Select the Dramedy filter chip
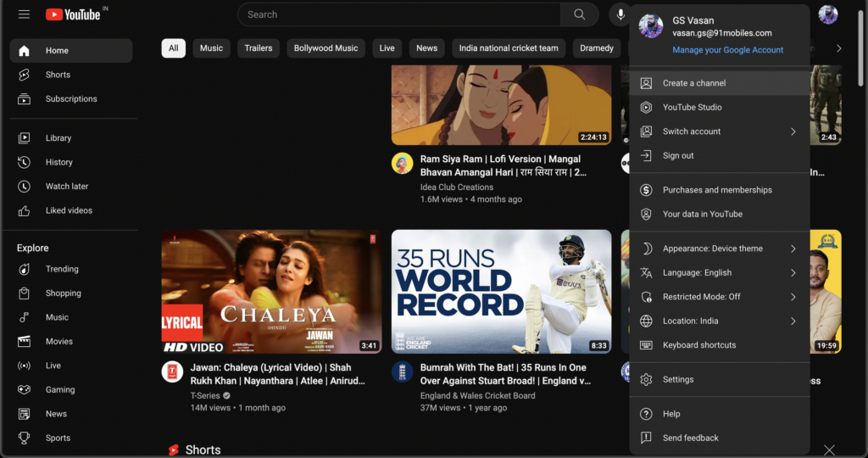This screenshot has width=868, height=458. pos(597,48)
